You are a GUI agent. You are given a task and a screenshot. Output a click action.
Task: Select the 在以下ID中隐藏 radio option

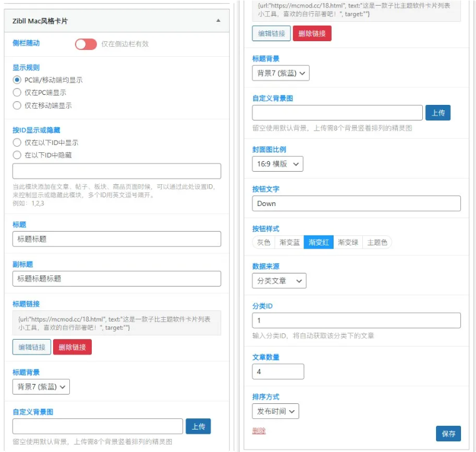pyautogui.click(x=17, y=155)
